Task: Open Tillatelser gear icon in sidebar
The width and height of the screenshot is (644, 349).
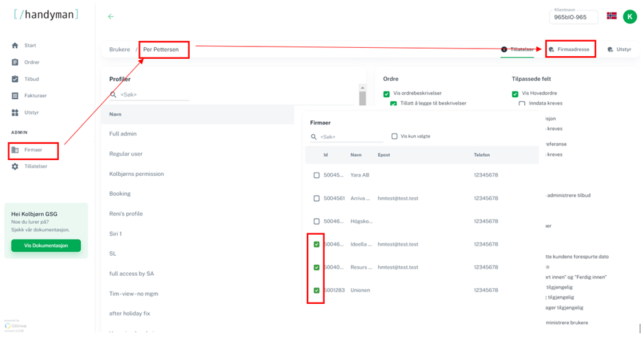Action: click(15, 166)
